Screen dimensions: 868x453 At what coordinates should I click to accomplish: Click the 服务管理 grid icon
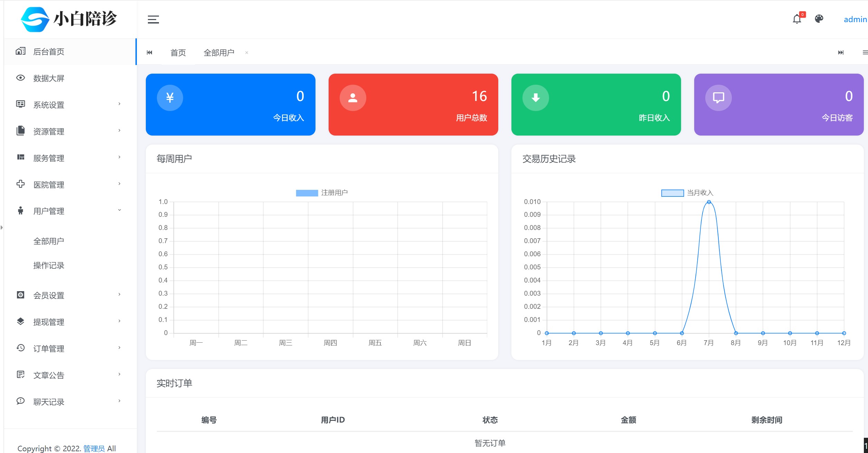pos(21,157)
